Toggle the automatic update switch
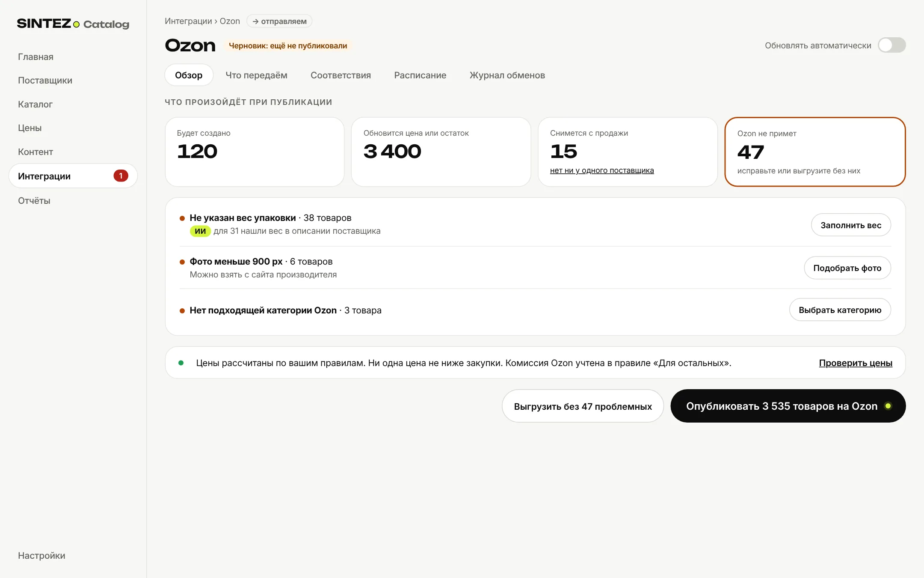The image size is (924, 578). click(x=891, y=45)
